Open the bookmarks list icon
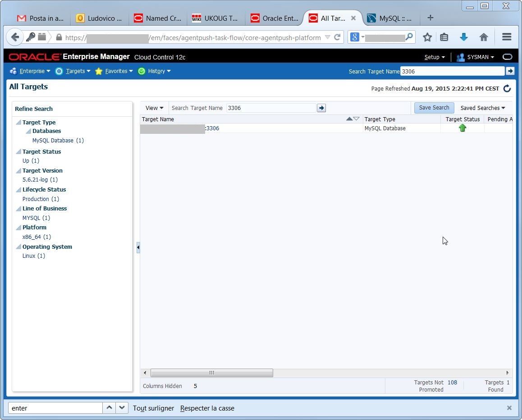522x420 pixels. (x=444, y=37)
